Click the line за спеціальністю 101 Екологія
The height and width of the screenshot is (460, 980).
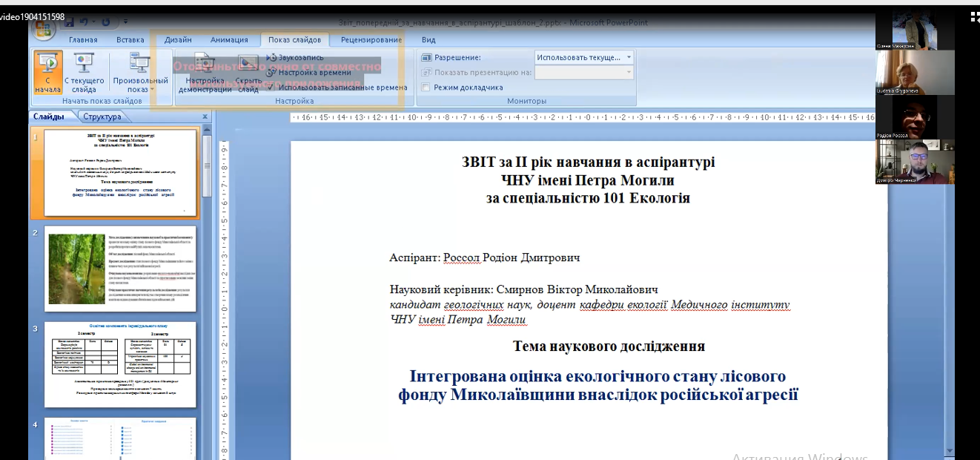(588, 198)
